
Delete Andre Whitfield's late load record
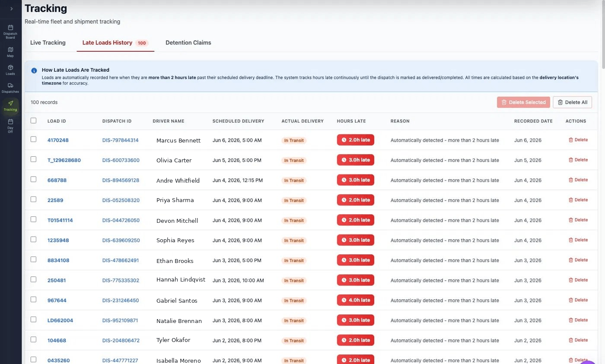point(578,180)
